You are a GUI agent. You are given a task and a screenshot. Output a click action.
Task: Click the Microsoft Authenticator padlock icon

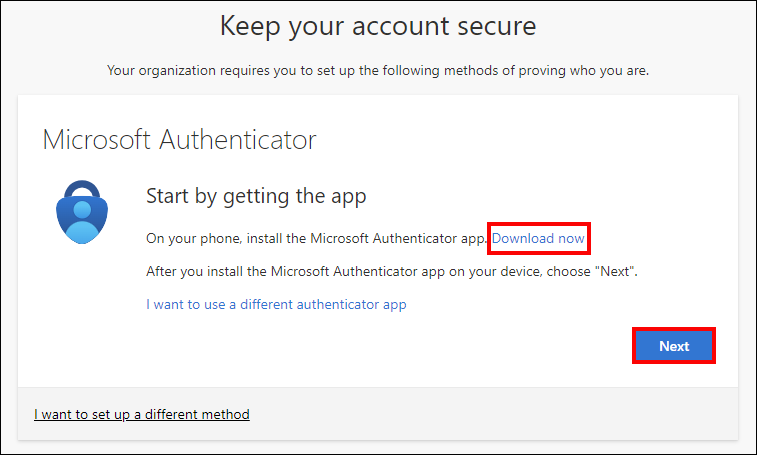82,212
